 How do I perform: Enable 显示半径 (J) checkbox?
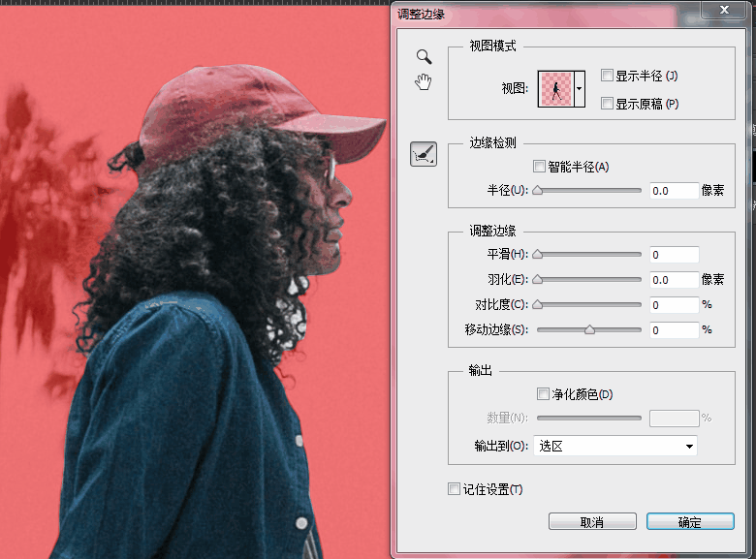coord(607,76)
